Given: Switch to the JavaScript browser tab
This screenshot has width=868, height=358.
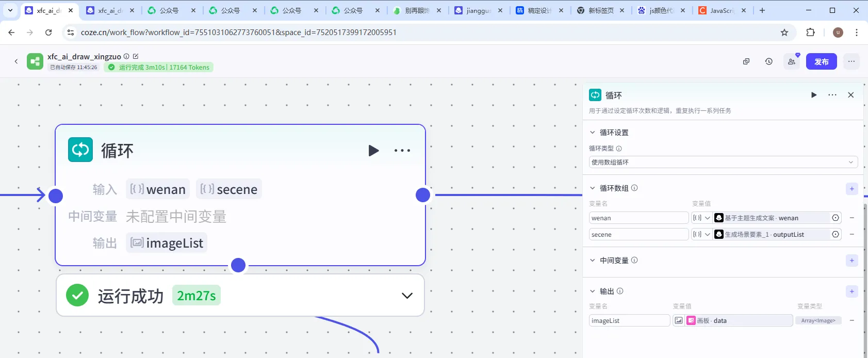Looking at the screenshot, I should (721, 10).
